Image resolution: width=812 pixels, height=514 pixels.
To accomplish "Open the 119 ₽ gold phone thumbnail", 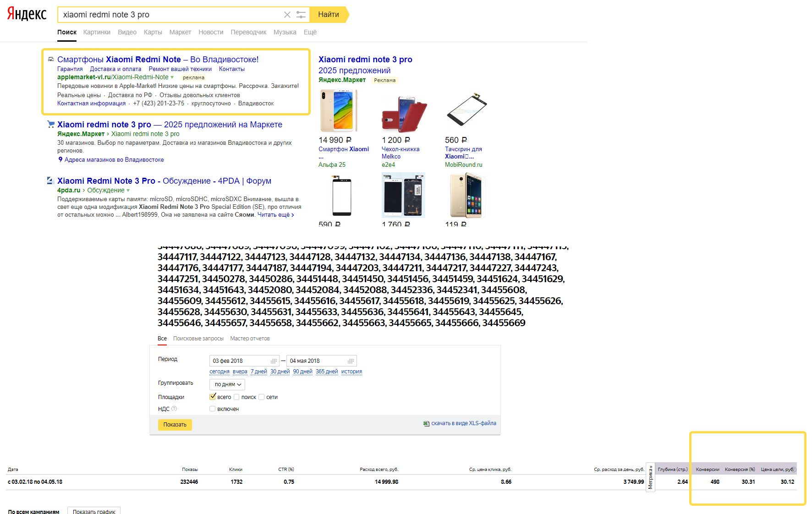I will [467, 195].
